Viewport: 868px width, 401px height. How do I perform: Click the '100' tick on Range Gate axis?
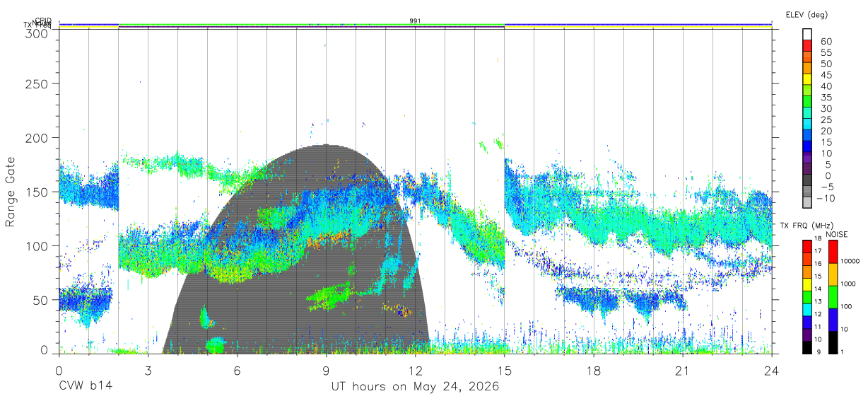tap(37, 246)
